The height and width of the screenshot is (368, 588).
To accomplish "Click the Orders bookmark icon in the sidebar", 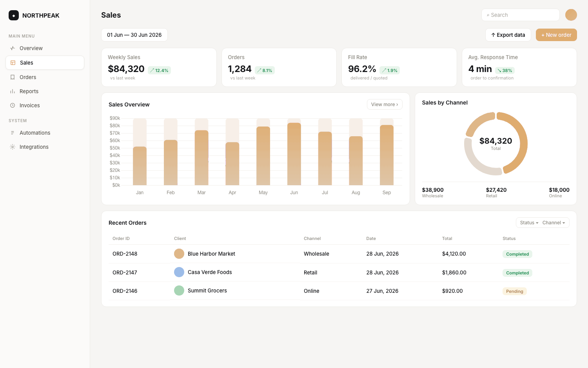I will pos(13,77).
